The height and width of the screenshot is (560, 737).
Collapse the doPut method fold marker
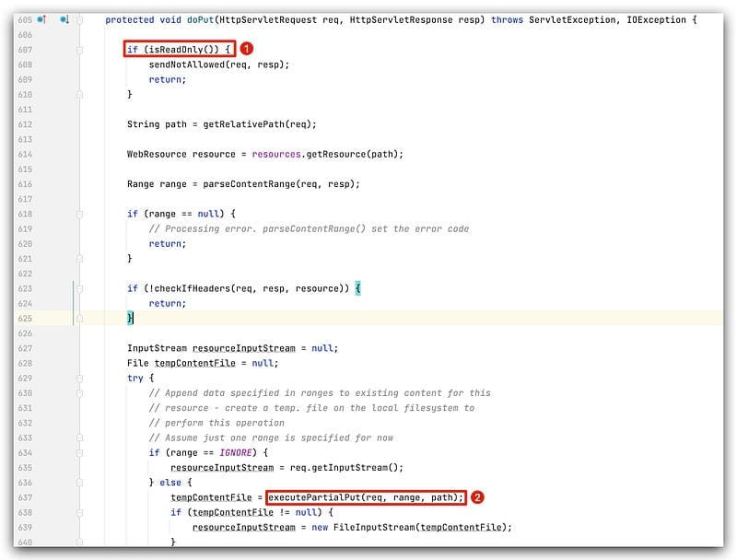click(x=80, y=19)
